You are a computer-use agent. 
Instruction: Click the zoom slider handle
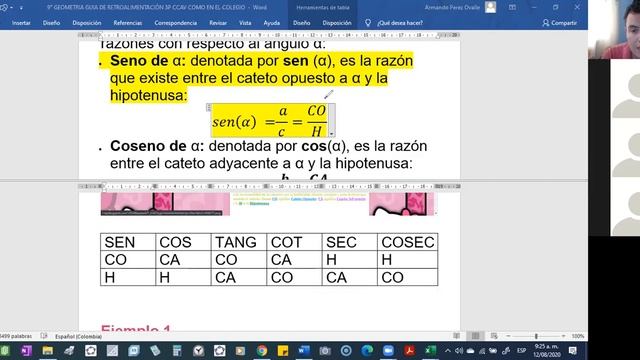coord(536,336)
